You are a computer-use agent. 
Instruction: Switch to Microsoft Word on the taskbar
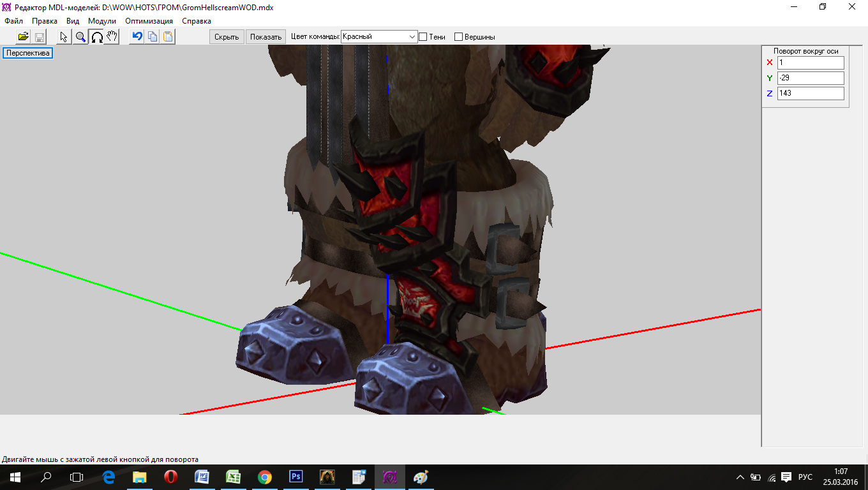point(202,477)
